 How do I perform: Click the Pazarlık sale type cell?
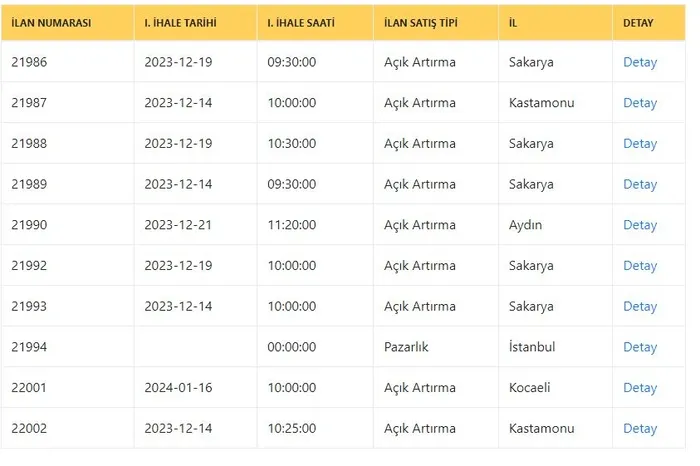[407, 347]
